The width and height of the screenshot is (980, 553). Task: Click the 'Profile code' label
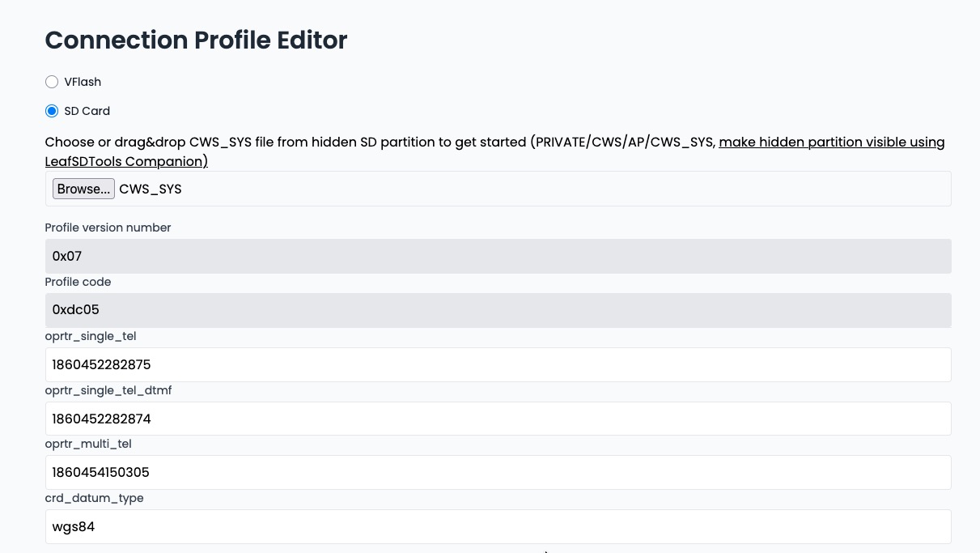tap(78, 282)
